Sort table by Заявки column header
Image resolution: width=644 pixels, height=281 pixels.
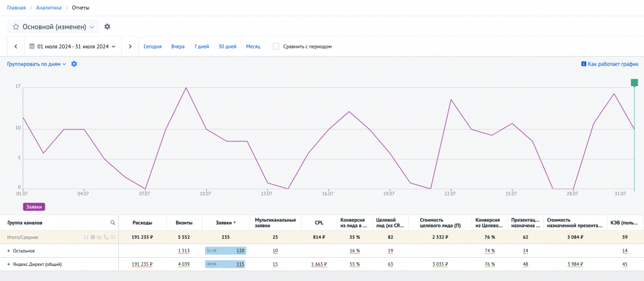tap(225, 223)
